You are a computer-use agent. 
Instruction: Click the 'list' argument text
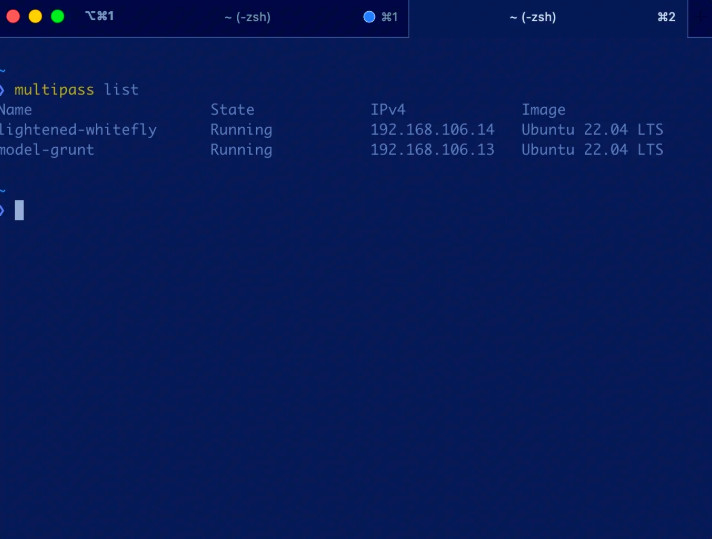click(121, 89)
